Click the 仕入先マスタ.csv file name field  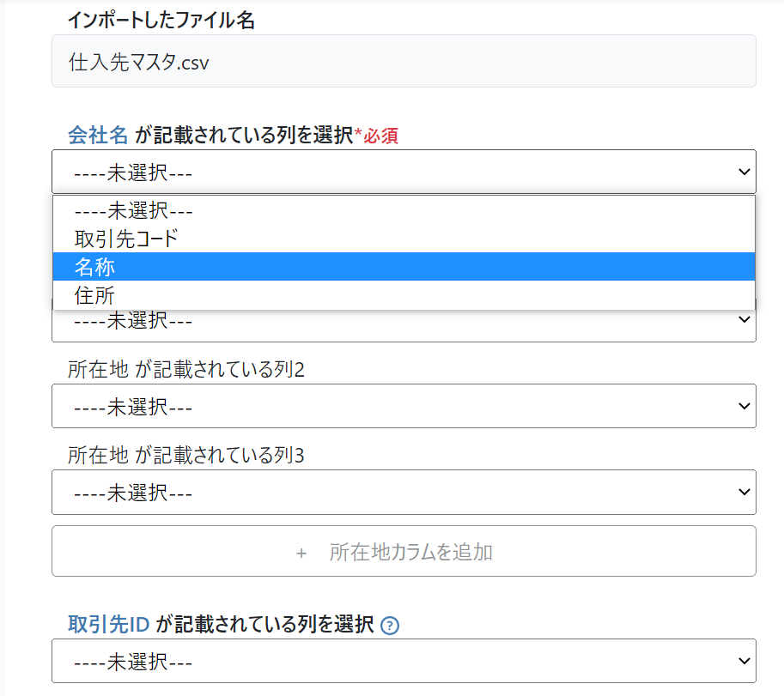tap(404, 62)
